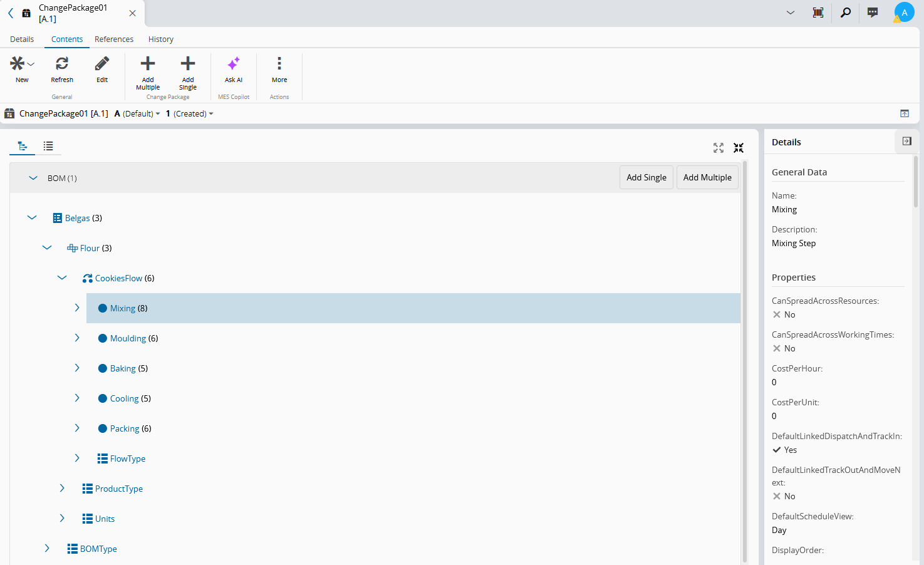Open the search magnifier icon
The width and height of the screenshot is (924, 565).
coord(846,13)
